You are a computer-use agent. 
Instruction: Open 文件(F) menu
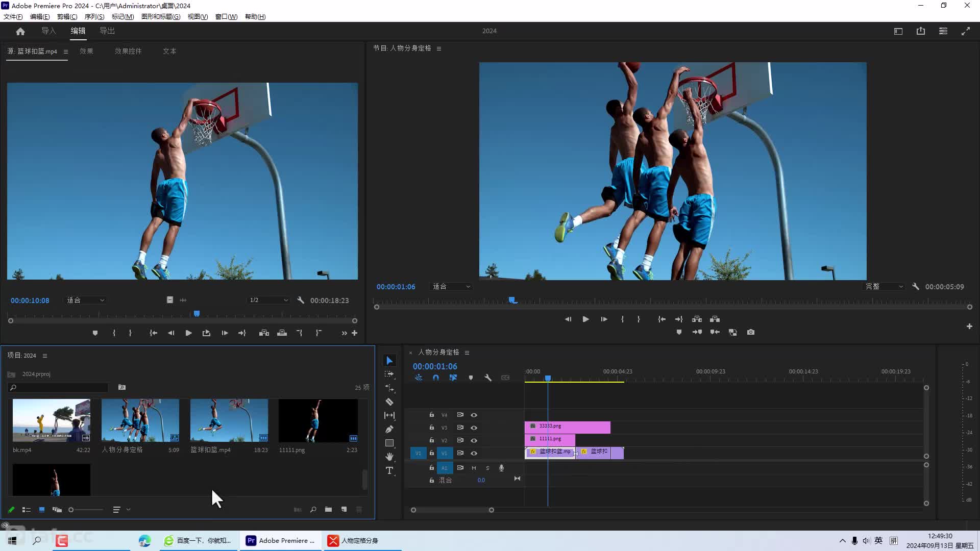[13, 17]
